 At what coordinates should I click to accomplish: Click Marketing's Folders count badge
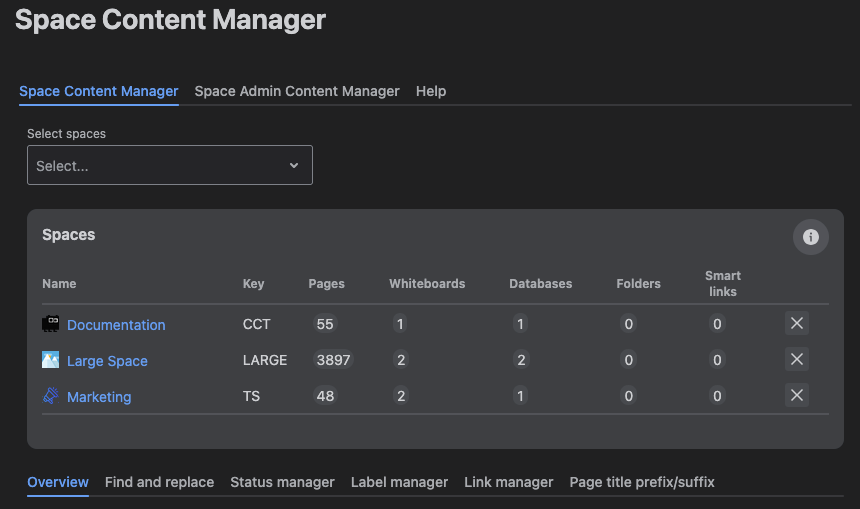click(629, 395)
